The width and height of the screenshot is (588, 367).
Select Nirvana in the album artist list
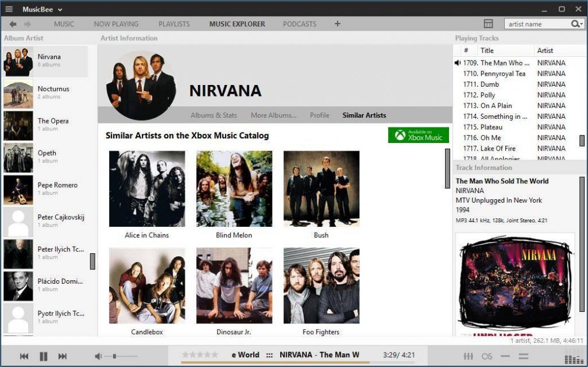[45, 61]
